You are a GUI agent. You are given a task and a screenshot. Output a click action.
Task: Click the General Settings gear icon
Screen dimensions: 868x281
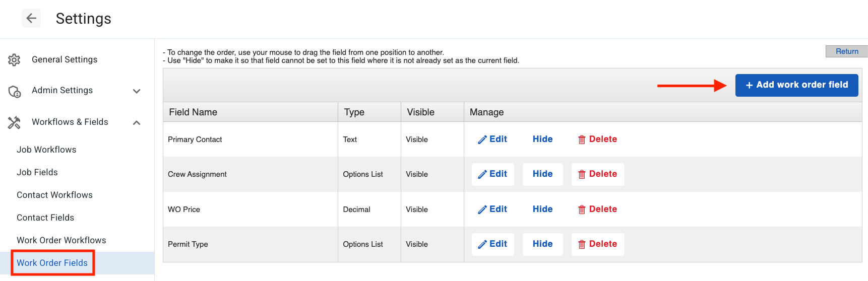point(14,60)
